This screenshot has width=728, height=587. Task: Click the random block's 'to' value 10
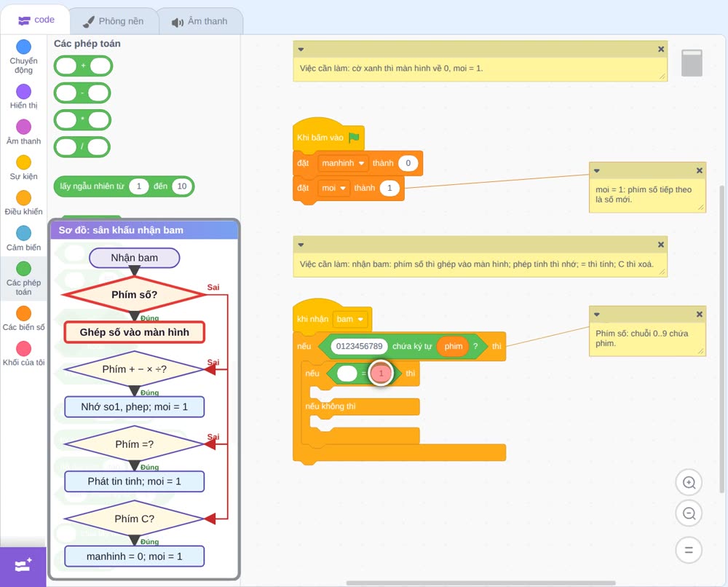point(182,186)
